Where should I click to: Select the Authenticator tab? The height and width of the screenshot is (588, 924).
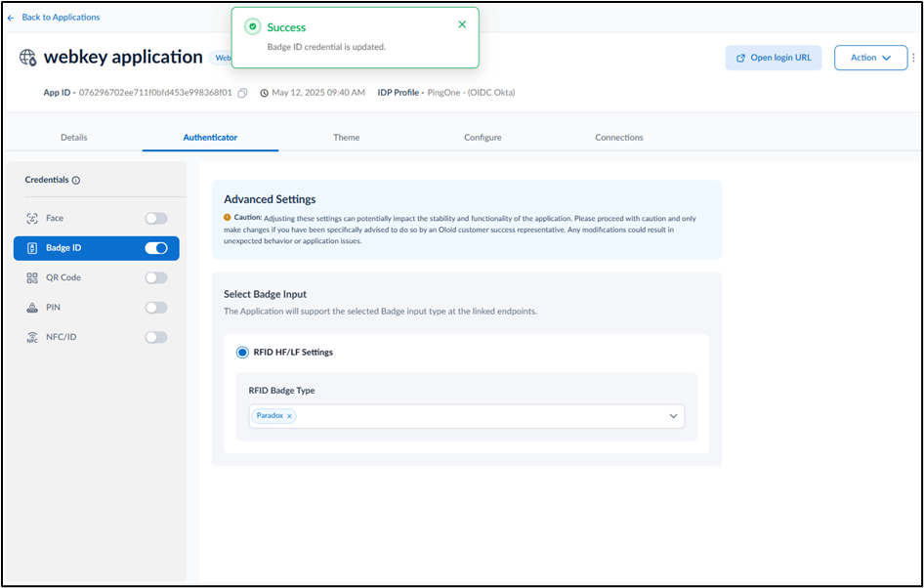tap(210, 138)
